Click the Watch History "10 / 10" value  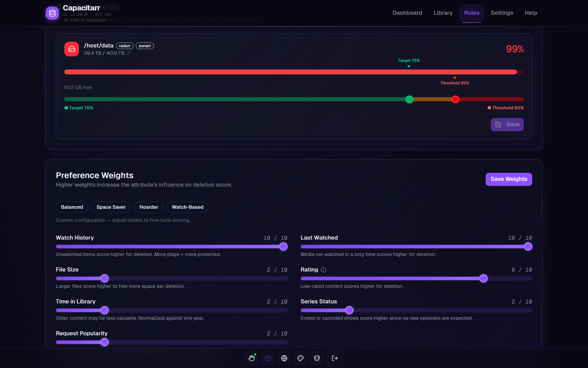[x=275, y=238]
